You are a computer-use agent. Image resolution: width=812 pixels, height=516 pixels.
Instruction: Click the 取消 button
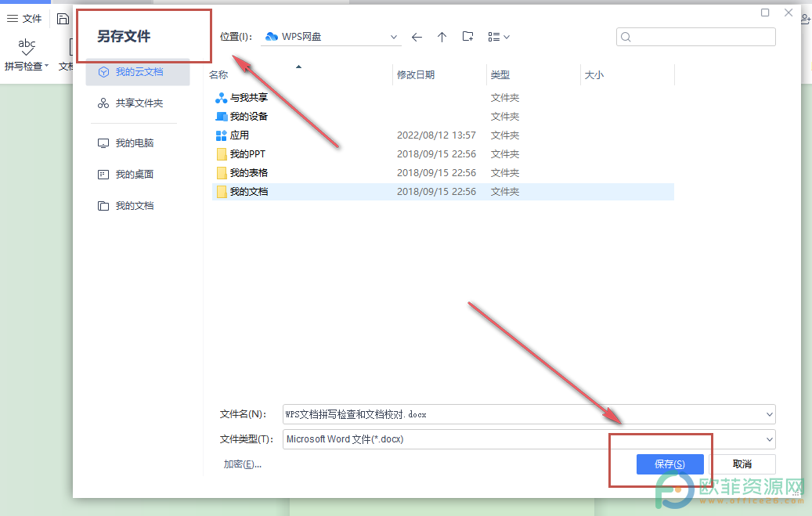coord(742,464)
